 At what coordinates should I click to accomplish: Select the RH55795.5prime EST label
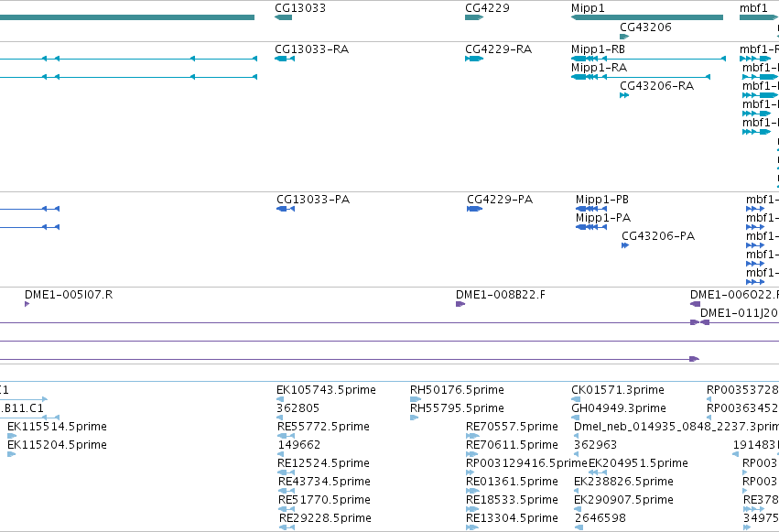pyautogui.click(x=457, y=408)
